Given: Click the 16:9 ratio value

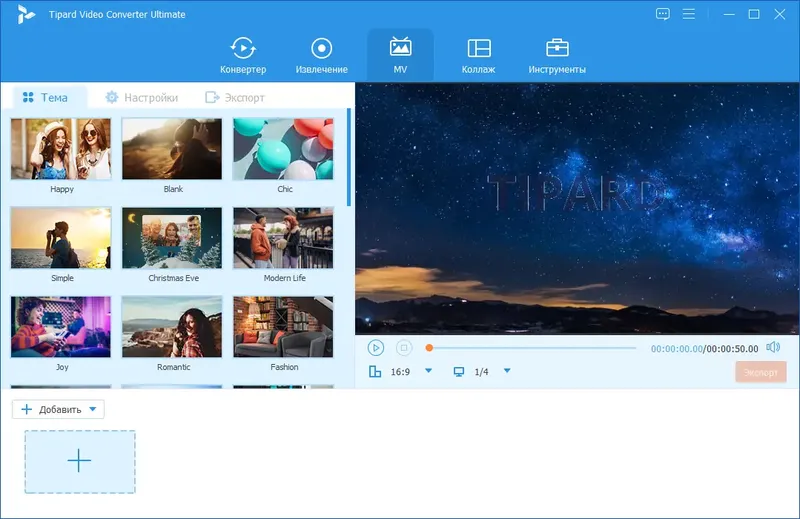Looking at the screenshot, I should (x=400, y=372).
